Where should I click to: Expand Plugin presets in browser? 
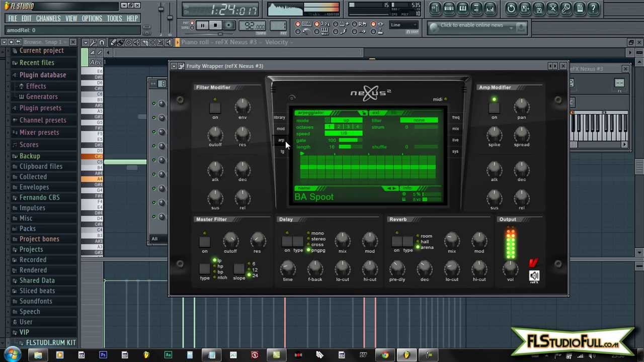pos(40,108)
